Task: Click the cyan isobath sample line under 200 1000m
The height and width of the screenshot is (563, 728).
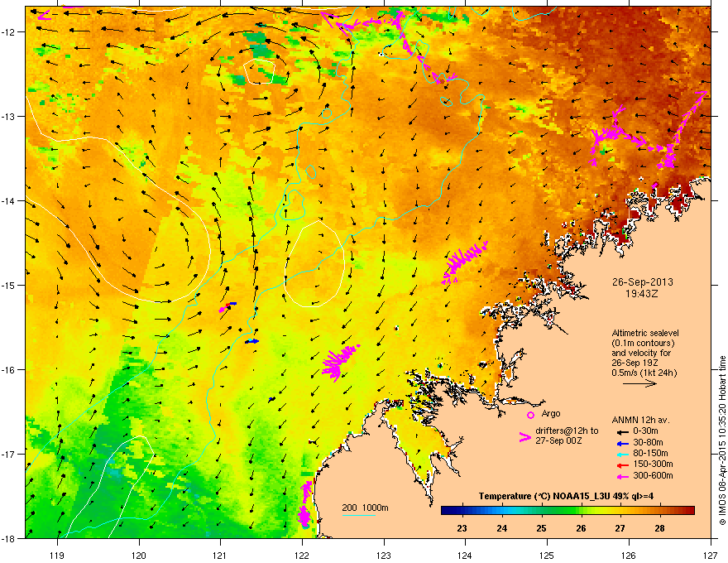Action: point(359,515)
